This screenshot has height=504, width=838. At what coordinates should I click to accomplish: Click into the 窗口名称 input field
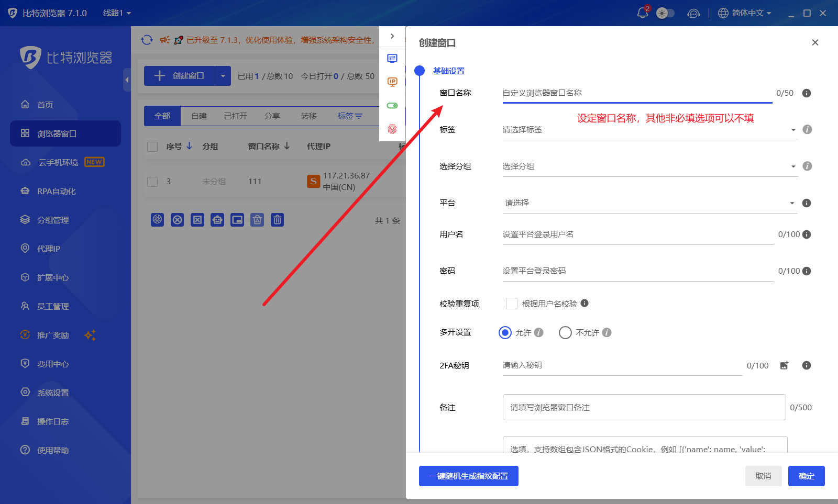(637, 93)
